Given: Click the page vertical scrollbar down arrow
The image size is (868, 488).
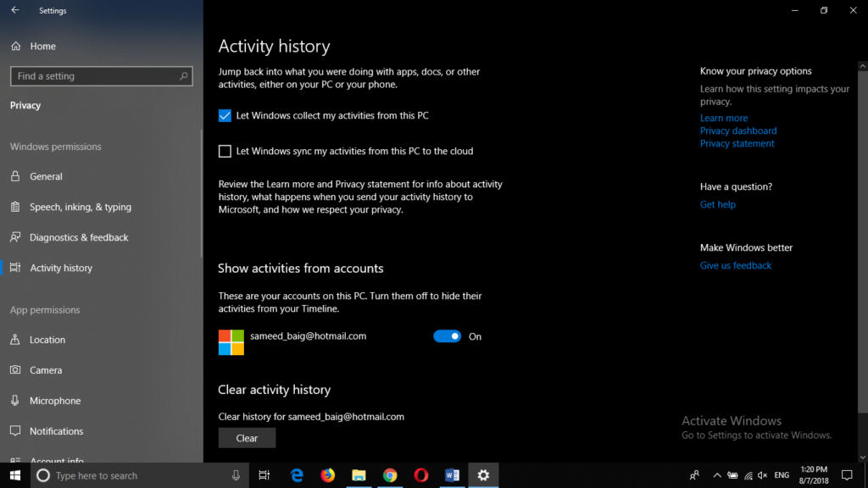Looking at the screenshot, I should [x=862, y=457].
